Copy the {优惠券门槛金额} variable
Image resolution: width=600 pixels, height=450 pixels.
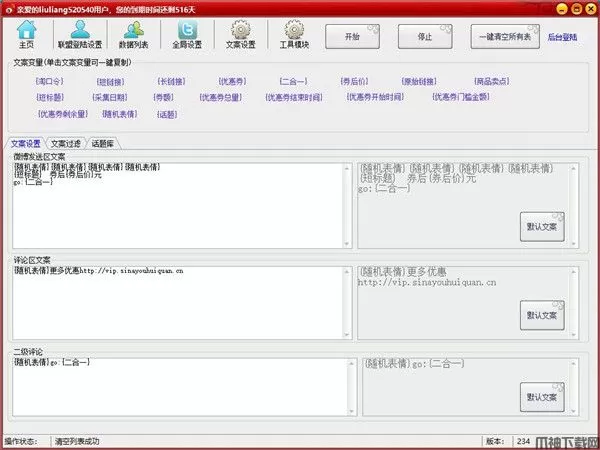pyautogui.click(x=461, y=97)
